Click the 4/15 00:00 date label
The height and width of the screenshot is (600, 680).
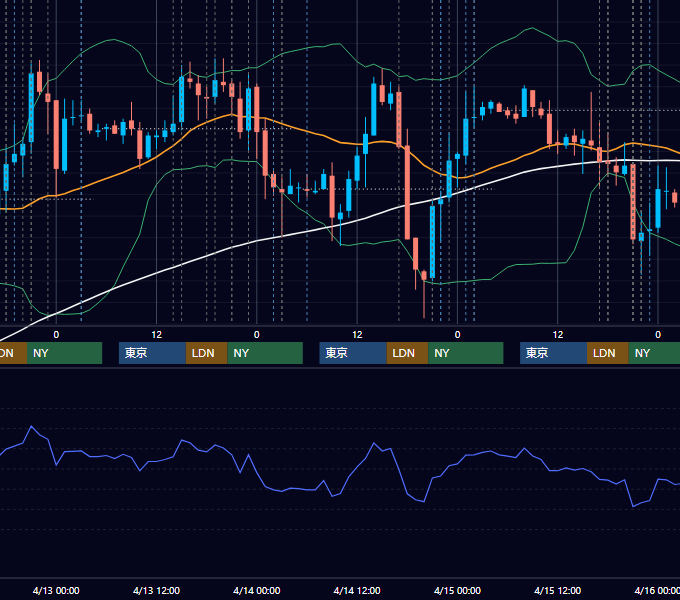[457, 590]
